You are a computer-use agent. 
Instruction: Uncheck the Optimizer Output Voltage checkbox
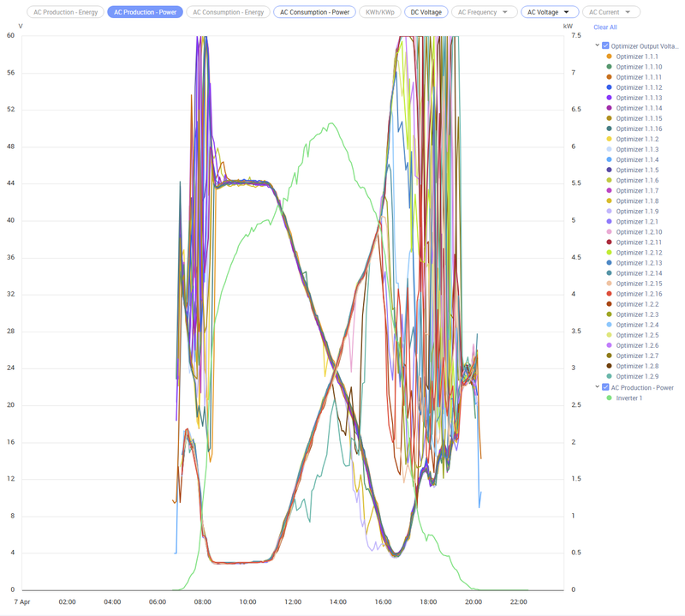point(605,45)
